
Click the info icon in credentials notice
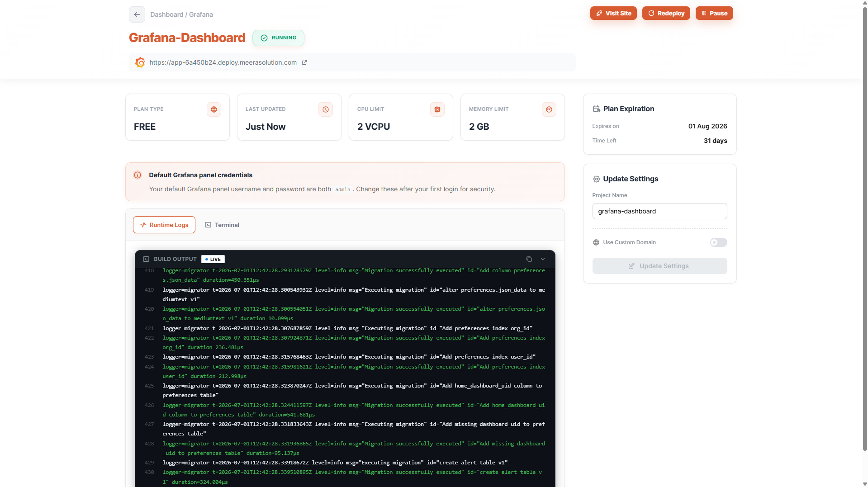[x=138, y=175]
